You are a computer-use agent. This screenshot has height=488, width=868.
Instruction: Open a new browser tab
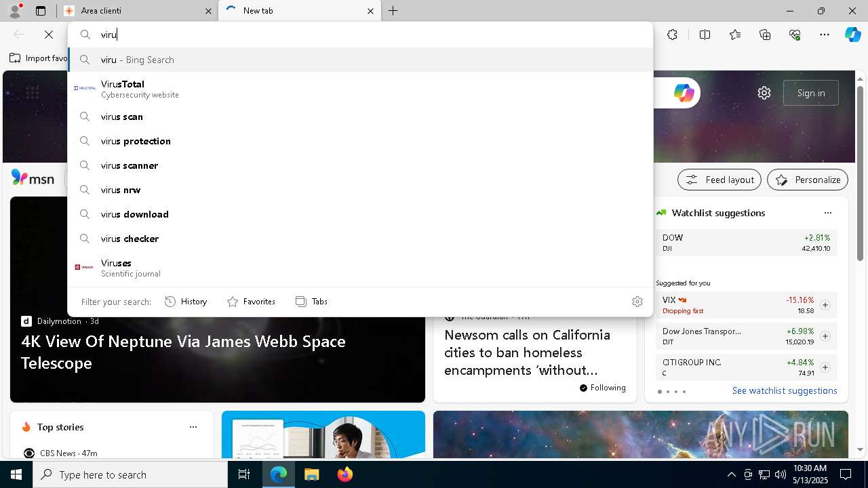(393, 11)
